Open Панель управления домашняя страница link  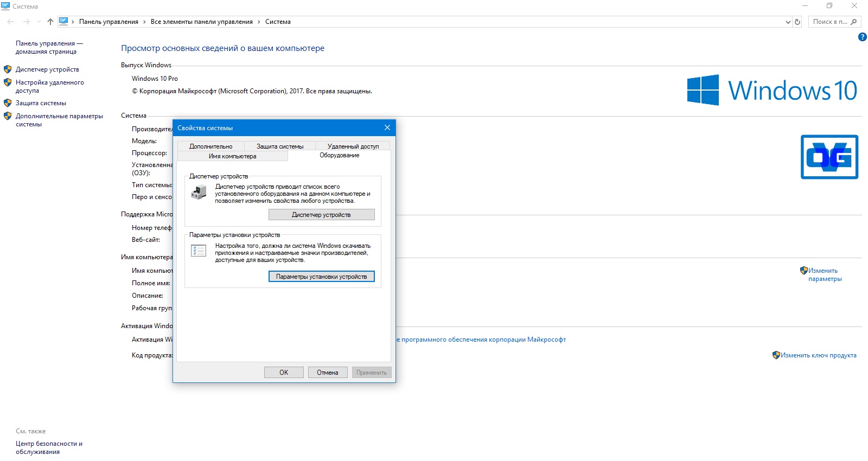tap(49, 47)
